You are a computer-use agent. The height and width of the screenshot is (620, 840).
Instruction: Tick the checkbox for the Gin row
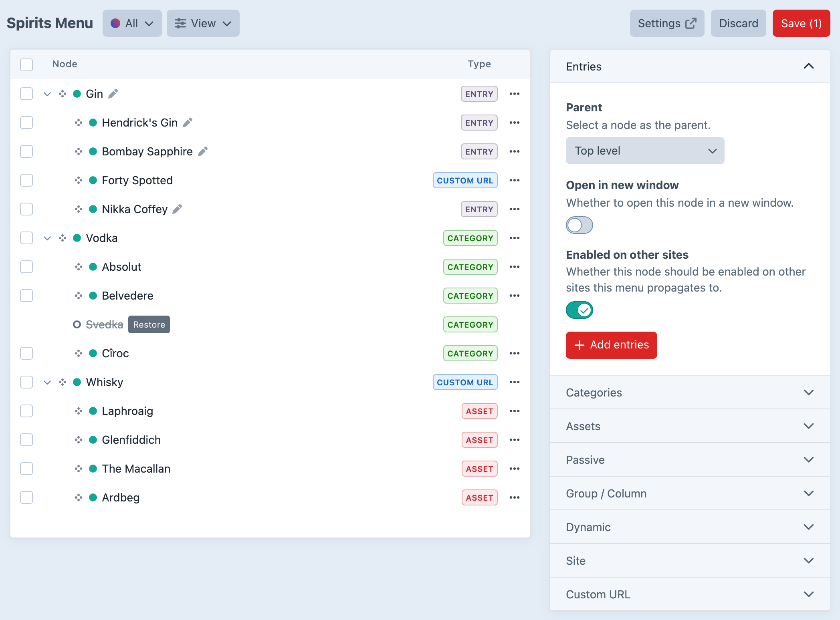(26, 94)
